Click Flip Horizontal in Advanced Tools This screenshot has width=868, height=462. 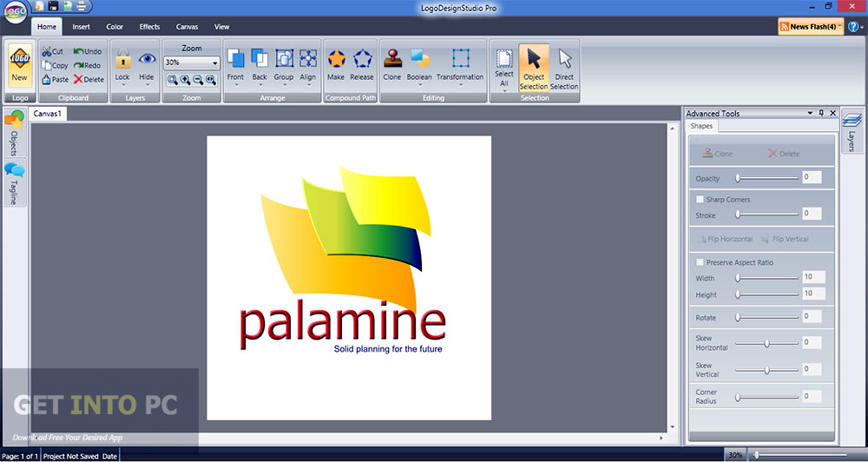pos(725,240)
